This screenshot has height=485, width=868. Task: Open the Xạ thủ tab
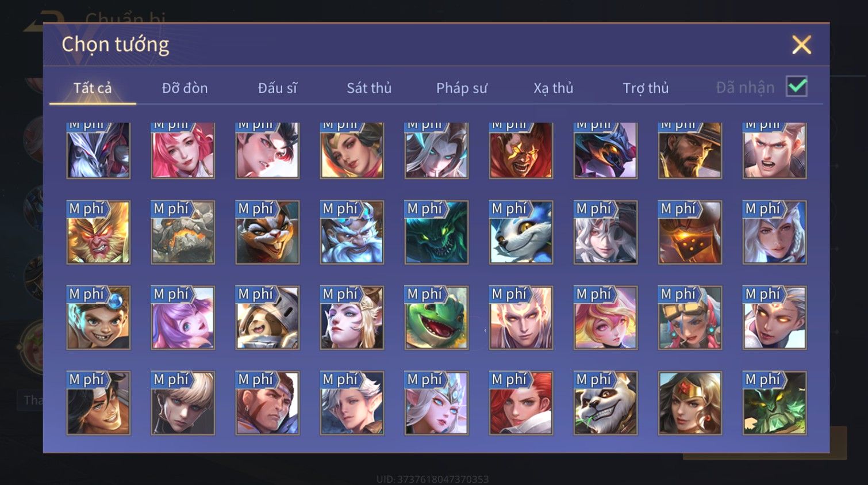click(x=554, y=88)
